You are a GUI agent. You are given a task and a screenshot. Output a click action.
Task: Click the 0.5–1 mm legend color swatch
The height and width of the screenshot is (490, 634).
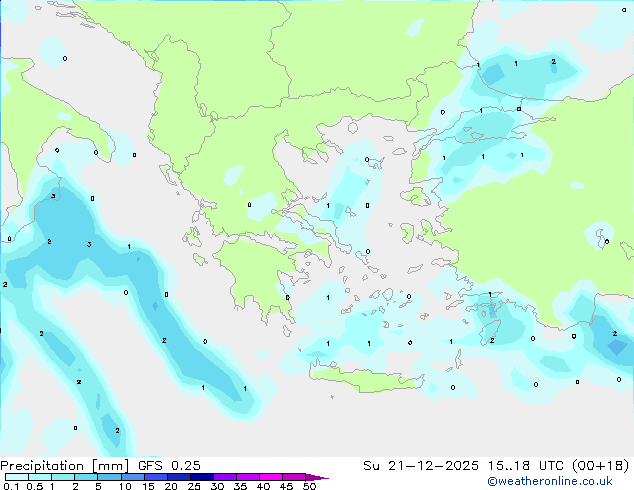tap(40, 477)
